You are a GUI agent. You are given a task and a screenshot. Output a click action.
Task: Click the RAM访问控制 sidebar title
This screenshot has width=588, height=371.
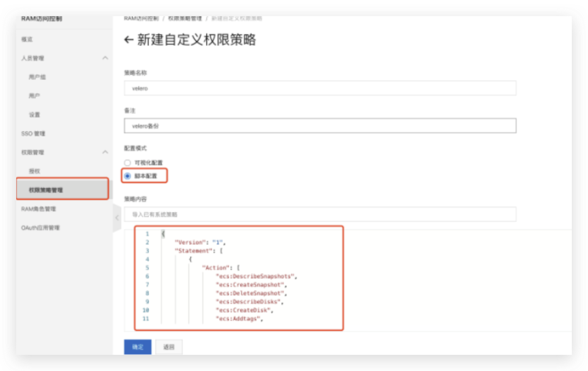coord(42,19)
